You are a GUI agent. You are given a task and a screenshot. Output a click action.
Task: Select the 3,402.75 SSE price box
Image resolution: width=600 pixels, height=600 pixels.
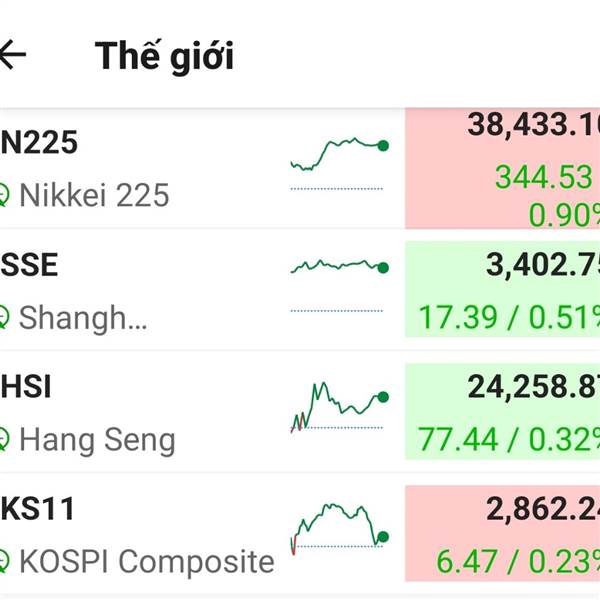click(502, 289)
